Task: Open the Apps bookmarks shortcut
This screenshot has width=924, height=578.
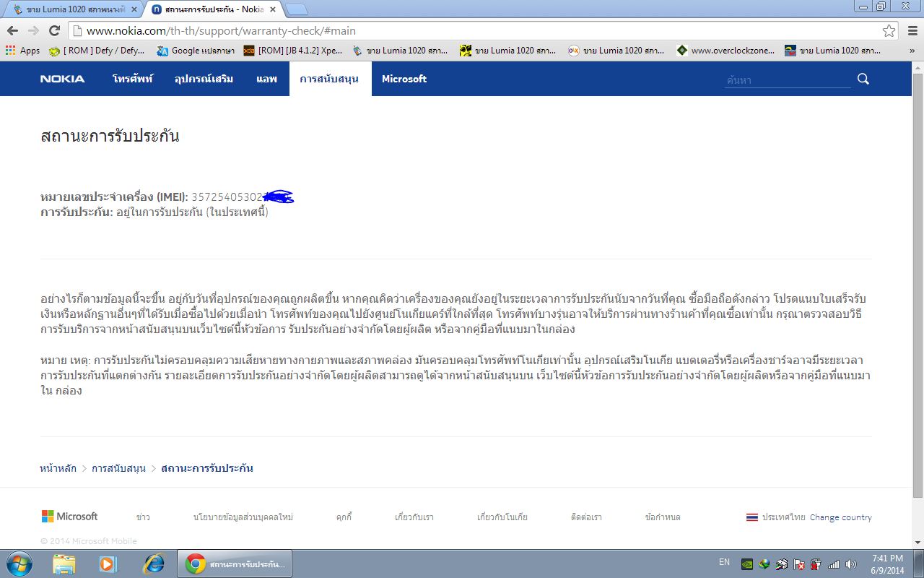Action: click(22, 51)
